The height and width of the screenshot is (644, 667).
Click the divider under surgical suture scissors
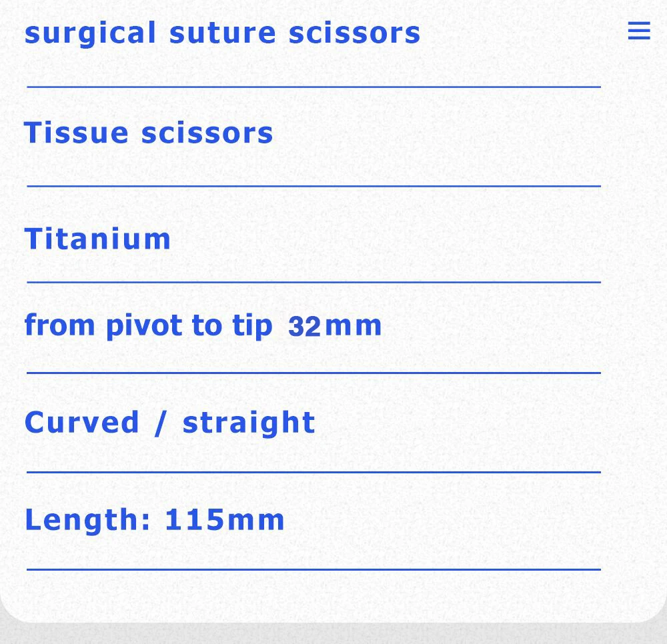tap(313, 87)
